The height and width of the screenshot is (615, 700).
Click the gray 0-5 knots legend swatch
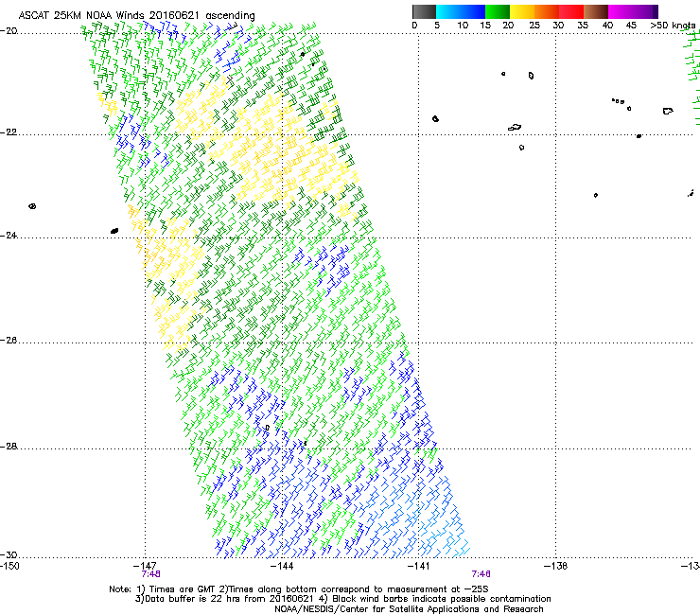pyautogui.click(x=424, y=11)
